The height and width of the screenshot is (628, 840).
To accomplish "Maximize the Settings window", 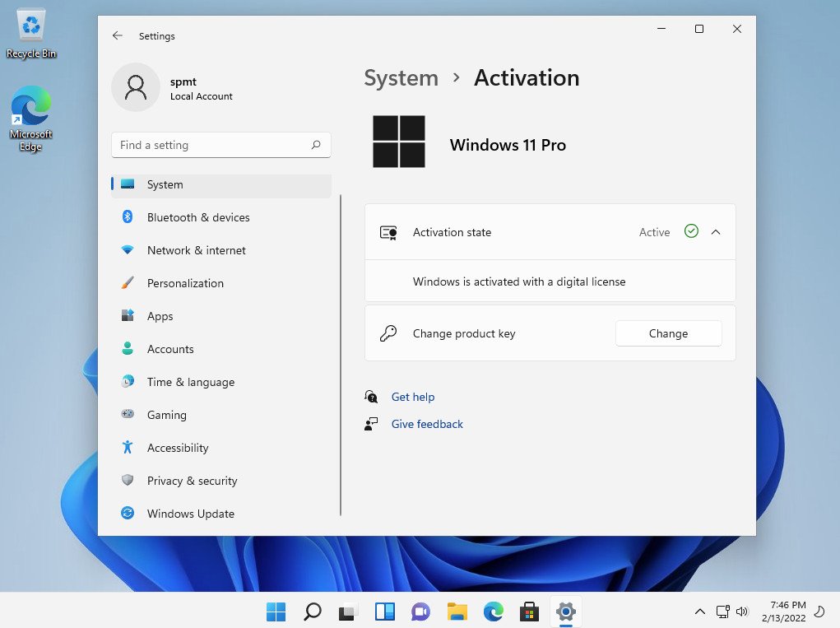I will pyautogui.click(x=699, y=29).
